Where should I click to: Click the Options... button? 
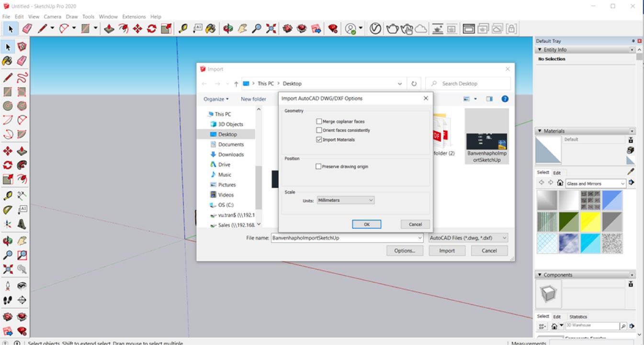tap(405, 251)
